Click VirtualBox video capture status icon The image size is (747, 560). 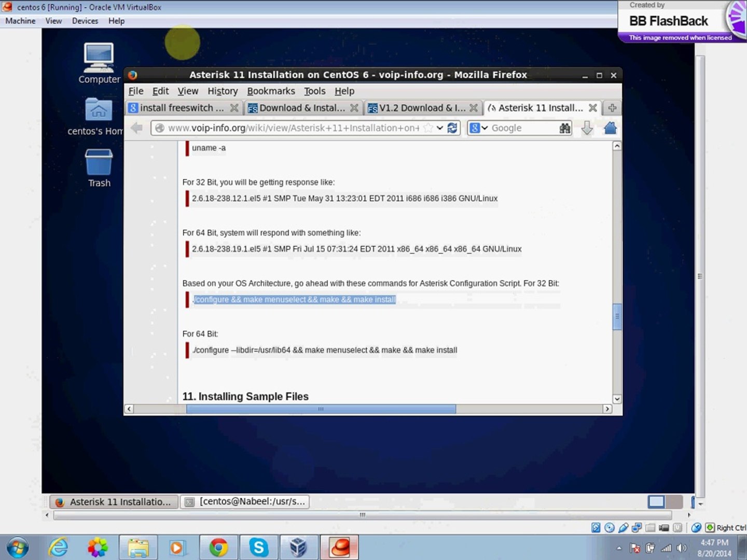click(x=663, y=527)
